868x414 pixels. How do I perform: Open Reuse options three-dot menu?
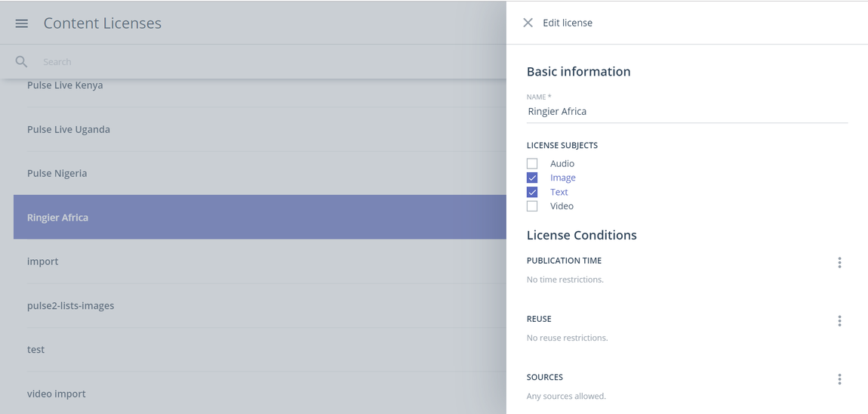click(839, 321)
